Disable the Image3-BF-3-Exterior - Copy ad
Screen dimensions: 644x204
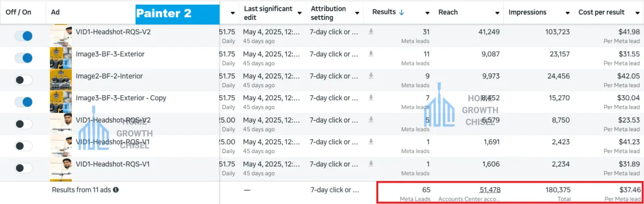coord(23,102)
